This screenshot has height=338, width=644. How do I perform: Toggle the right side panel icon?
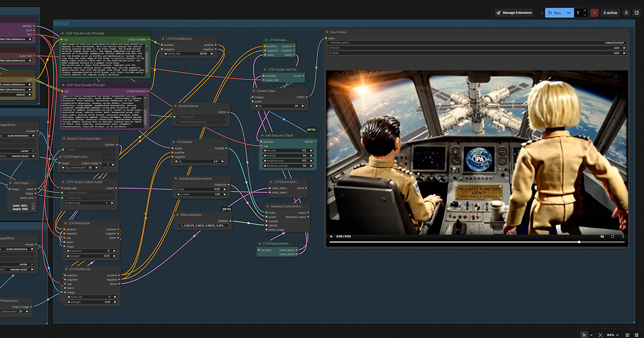636,12
